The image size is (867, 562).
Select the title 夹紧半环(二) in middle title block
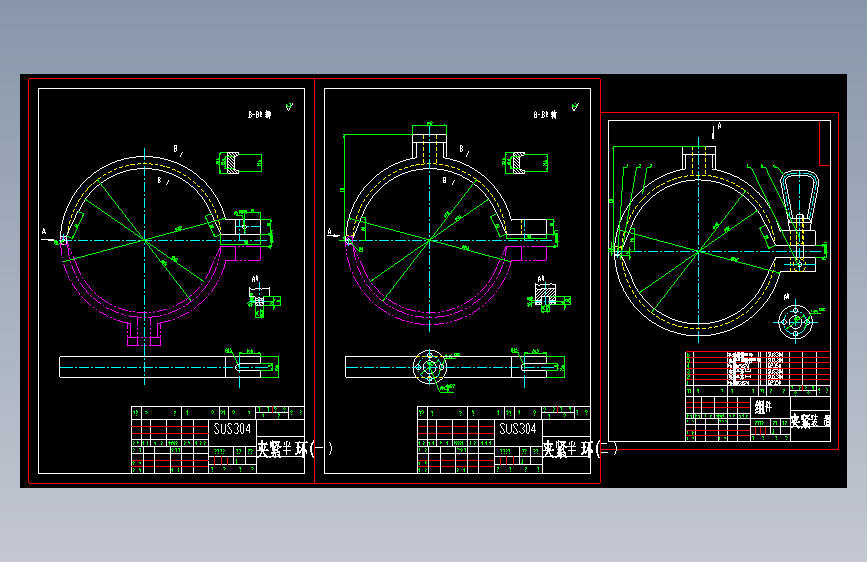[579, 449]
